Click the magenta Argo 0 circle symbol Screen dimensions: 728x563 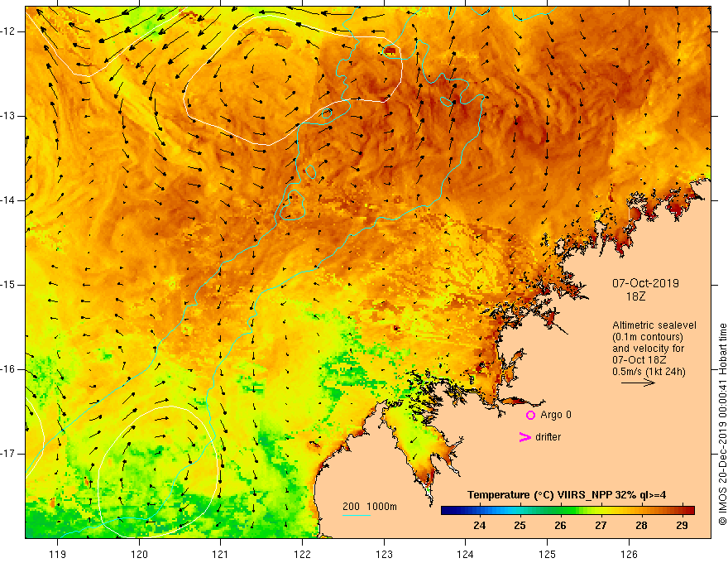point(530,415)
